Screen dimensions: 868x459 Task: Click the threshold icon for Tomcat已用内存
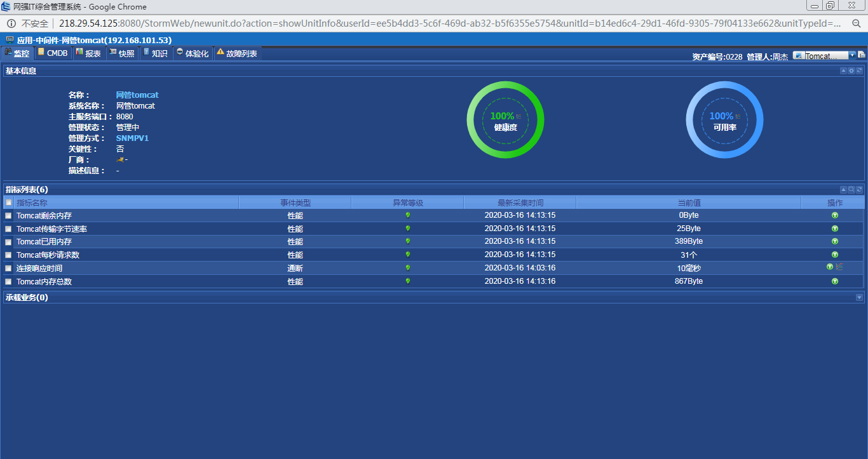[835, 241]
